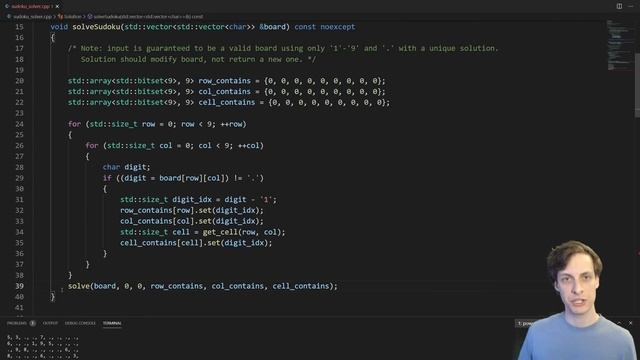Close the sudoku_solver.cpp tab

coord(57,6)
